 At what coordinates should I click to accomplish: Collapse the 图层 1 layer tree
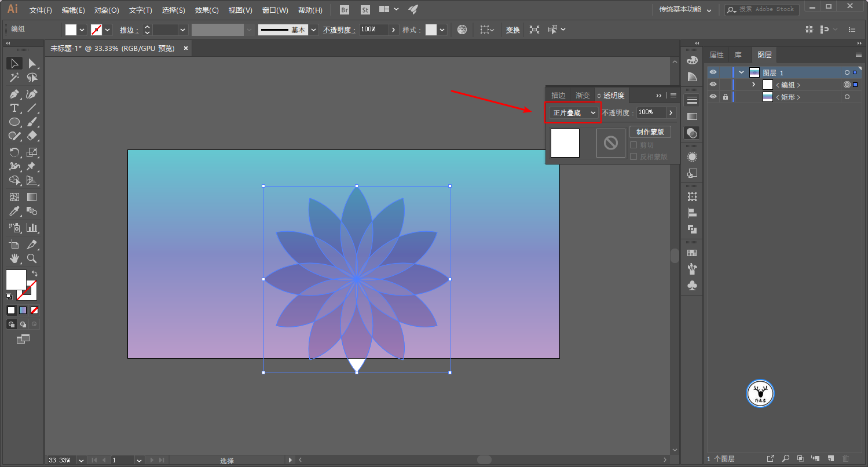742,72
